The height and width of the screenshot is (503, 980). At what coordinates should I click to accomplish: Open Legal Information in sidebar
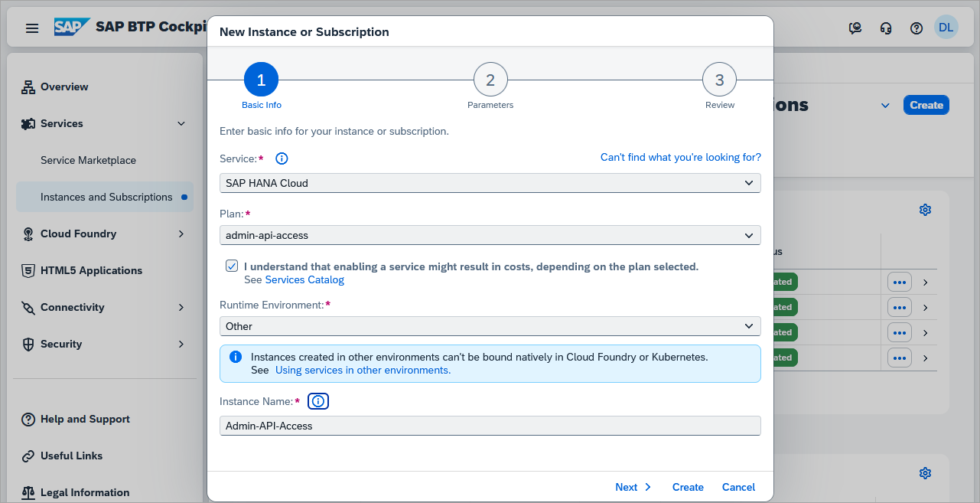(85, 493)
